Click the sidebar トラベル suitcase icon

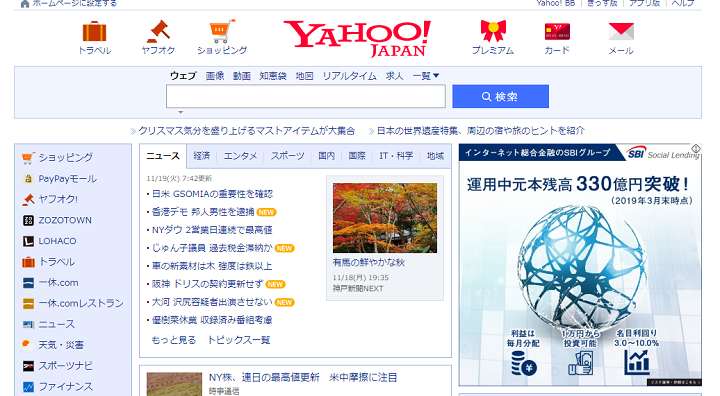28,262
